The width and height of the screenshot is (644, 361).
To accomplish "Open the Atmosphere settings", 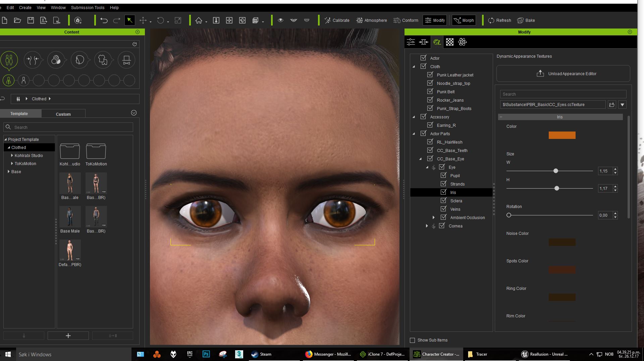I will tap(371, 20).
